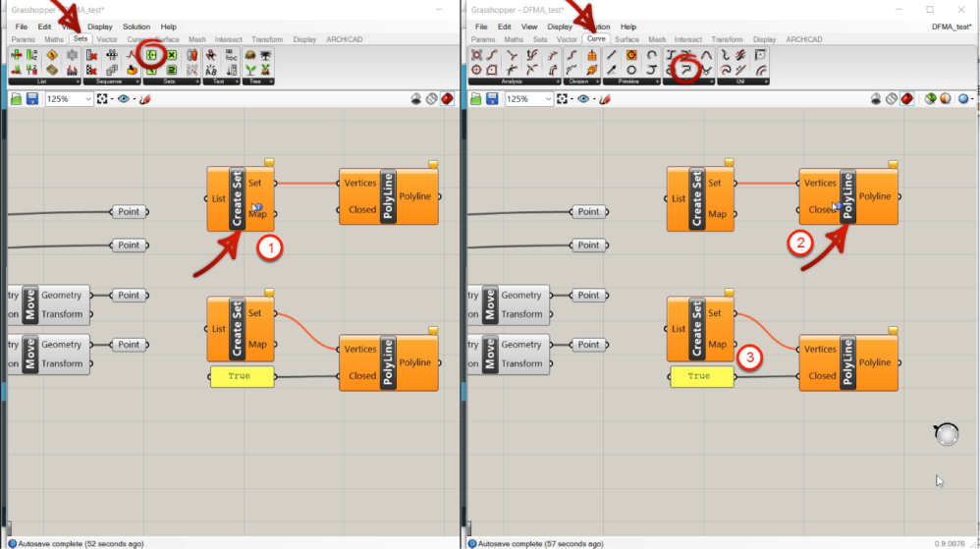Click the document preview color sphere in right window
This screenshot has height=549, width=980.
tap(946, 99)
